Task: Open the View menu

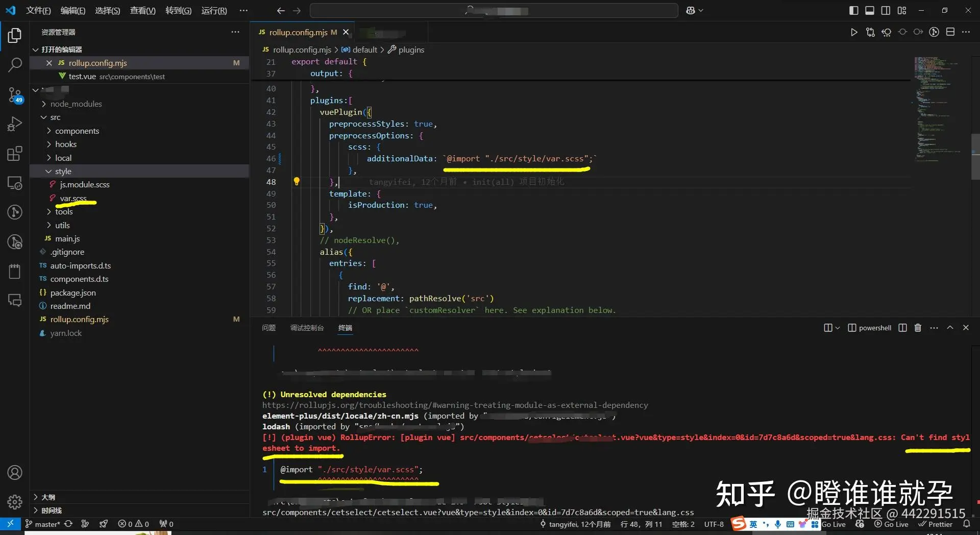Action: coord(143,10)
